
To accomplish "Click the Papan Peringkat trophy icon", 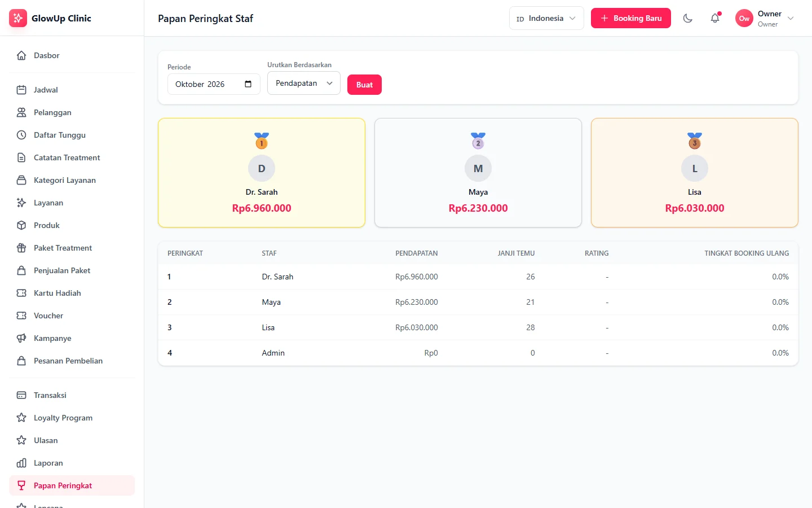I will 21,485.
